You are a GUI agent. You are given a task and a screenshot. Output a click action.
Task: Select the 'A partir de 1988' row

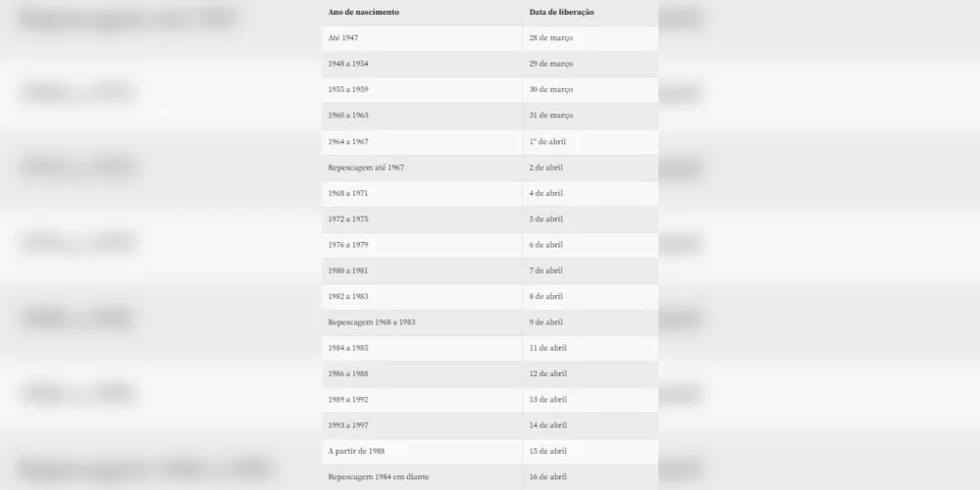click(490, 452)
